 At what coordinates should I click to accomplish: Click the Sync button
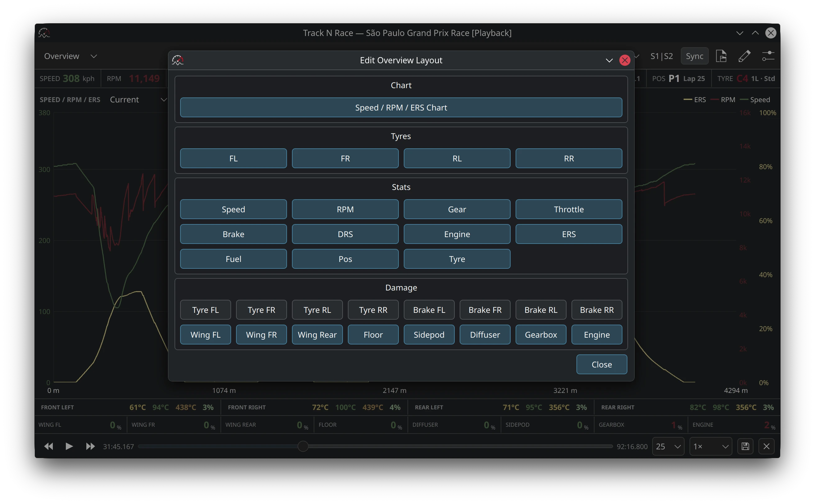(x=694, y=56)
